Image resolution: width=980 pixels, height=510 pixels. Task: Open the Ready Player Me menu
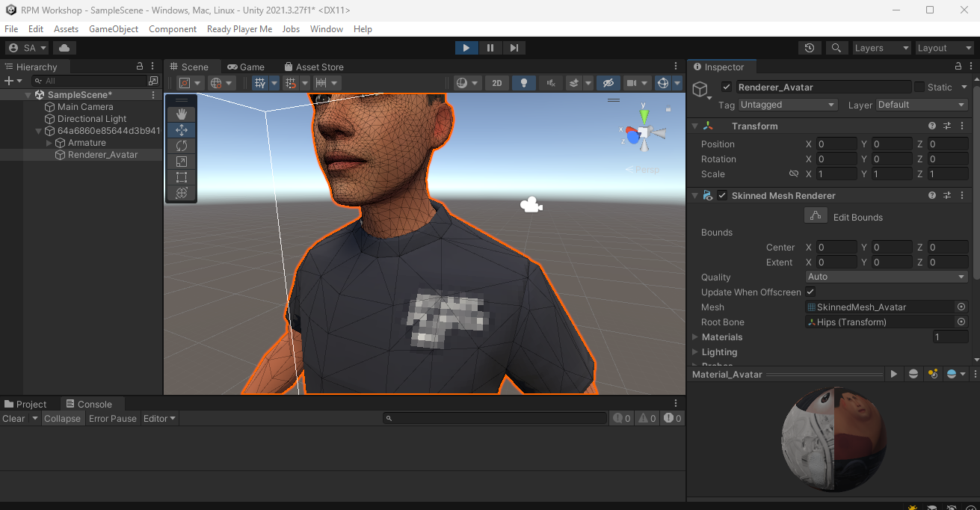239,29
